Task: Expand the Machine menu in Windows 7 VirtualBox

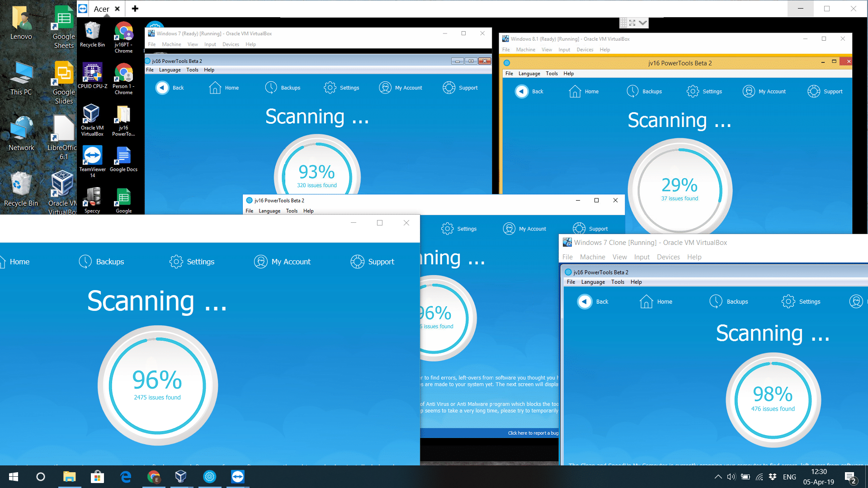Action: (171, 43)
